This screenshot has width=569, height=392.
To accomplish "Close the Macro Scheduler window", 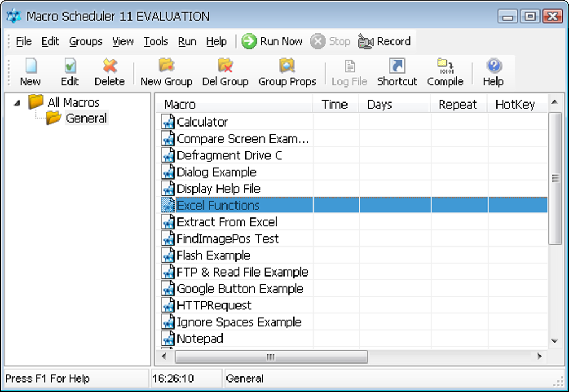I will pyautogui.click(x=553, y=16).
